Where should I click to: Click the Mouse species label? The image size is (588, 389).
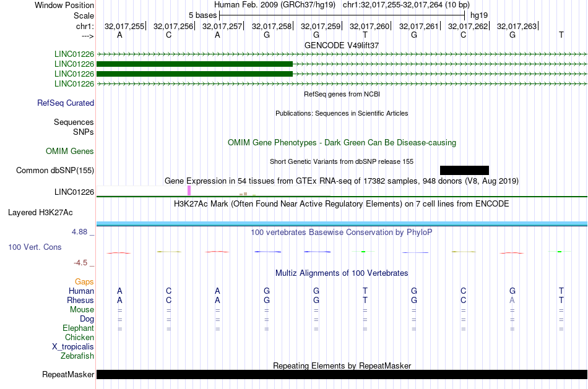(82, 310)
